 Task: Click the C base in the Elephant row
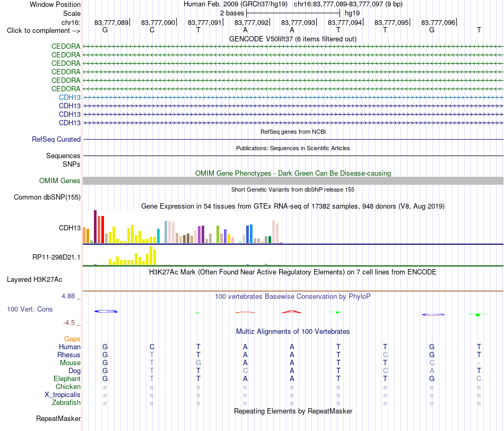coord(479,378)
